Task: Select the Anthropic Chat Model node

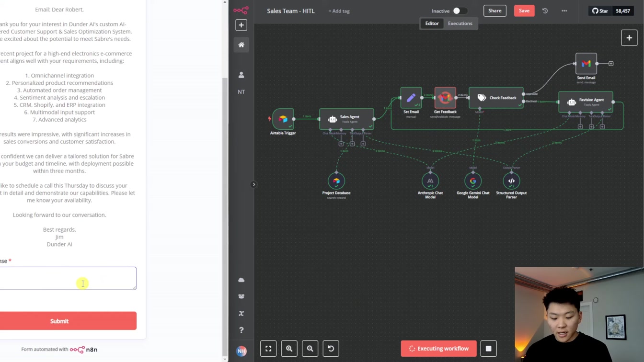Action: [x=430, y=181]
